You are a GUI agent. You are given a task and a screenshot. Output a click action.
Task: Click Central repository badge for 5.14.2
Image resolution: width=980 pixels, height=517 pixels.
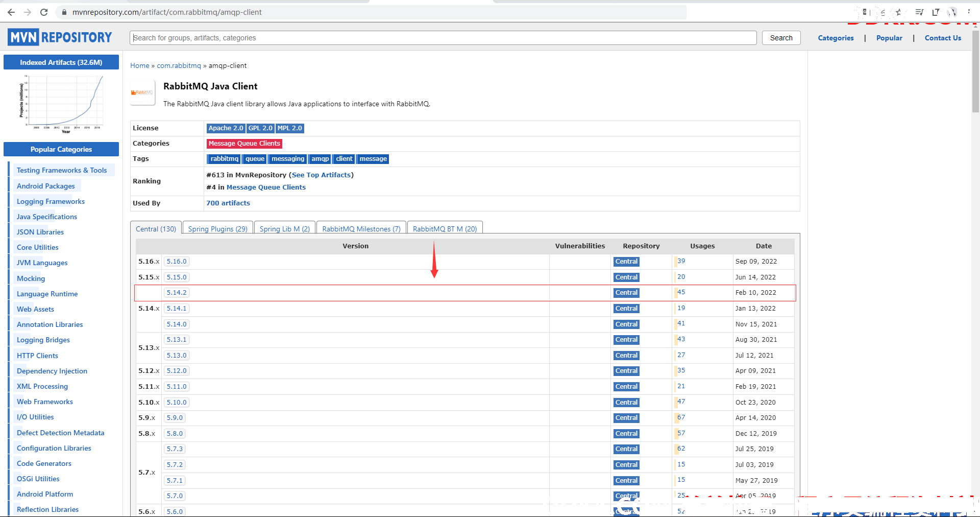point(626,293)
